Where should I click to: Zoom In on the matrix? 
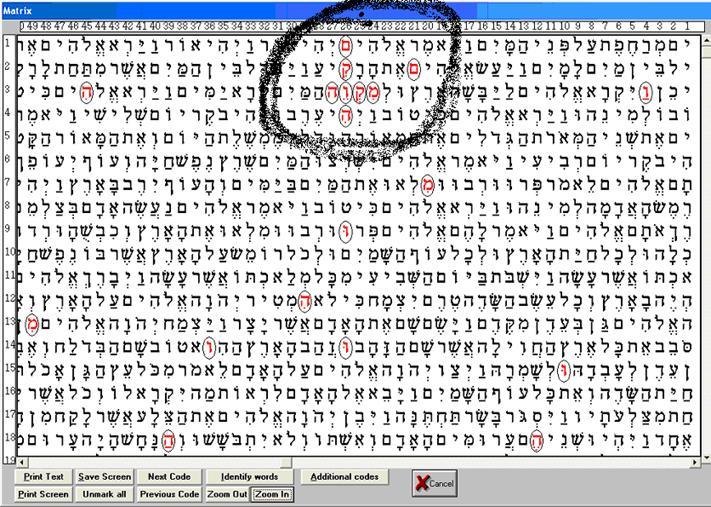(272, 494)
